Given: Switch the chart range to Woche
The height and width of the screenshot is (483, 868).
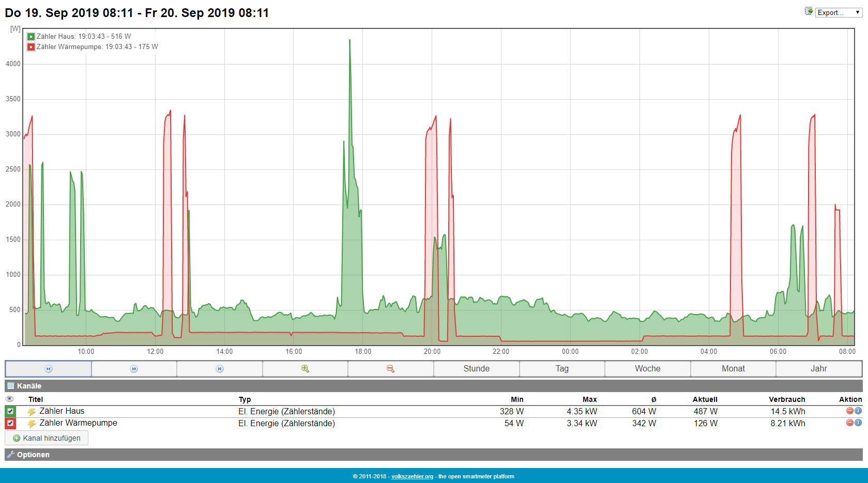Looking at the screenshot, I should (647, 369).
